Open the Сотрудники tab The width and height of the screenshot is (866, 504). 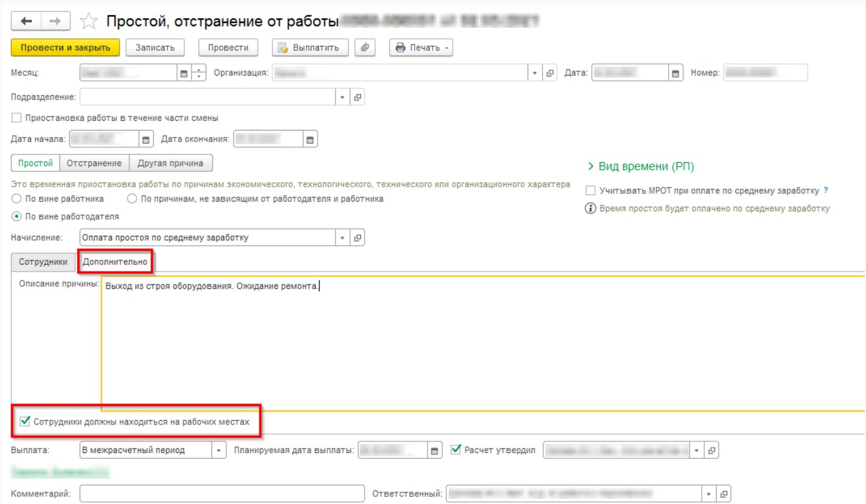(43, 262)
